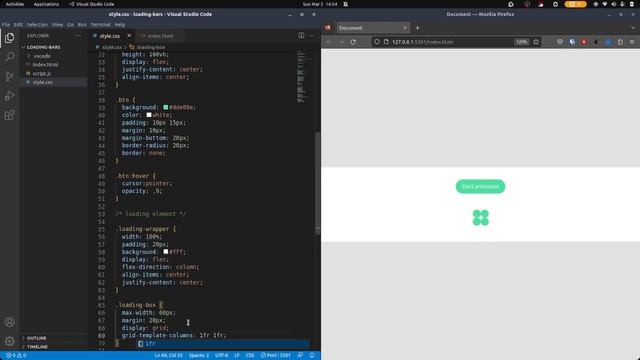Click the feedback icon in status bar
The height and width of the screenshot is (360, 640).
[x=300, y=356]
